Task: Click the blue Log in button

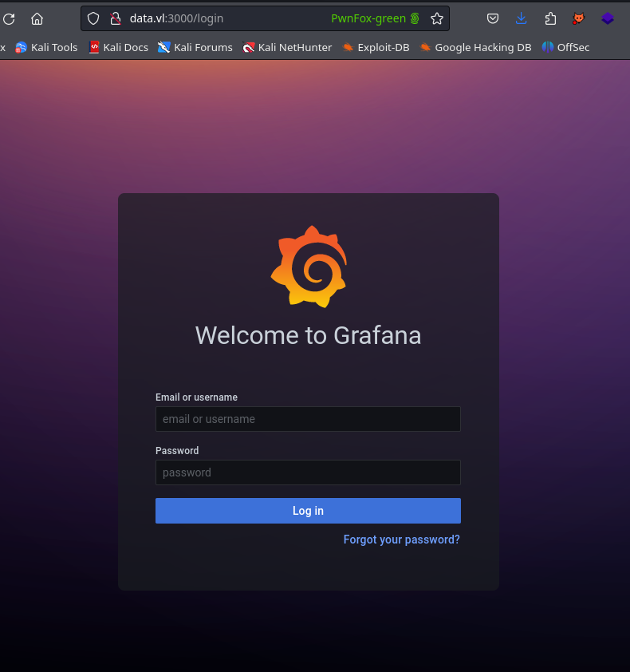Action: [x=308, y=511]
